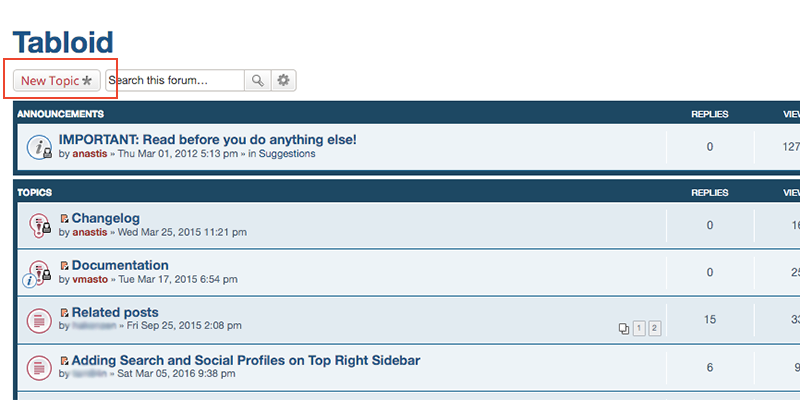The image size is (800, 400).
Task: Go to page 1 of Related posts
Action: tap(639, 329)
